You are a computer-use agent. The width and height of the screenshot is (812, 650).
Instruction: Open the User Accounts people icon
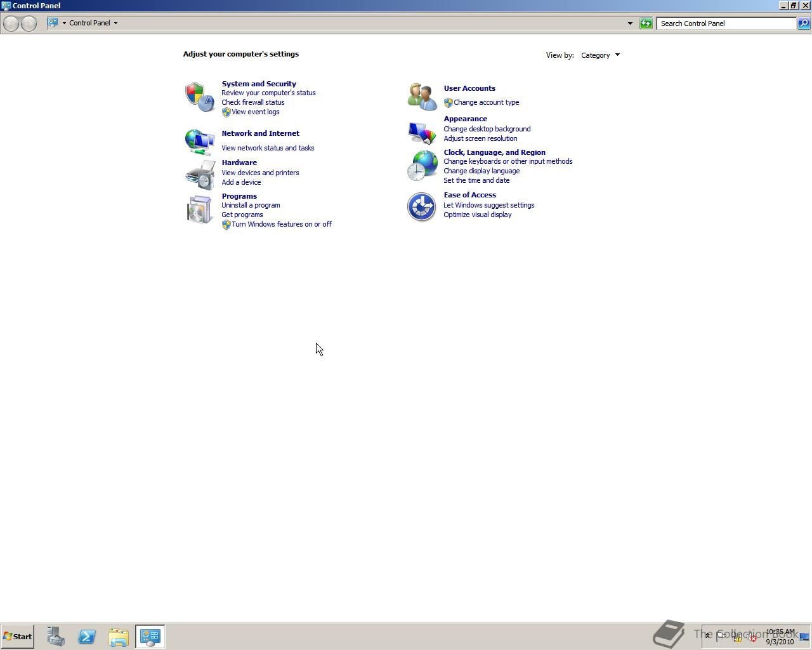pyautogui.click(x=422, y=96)
